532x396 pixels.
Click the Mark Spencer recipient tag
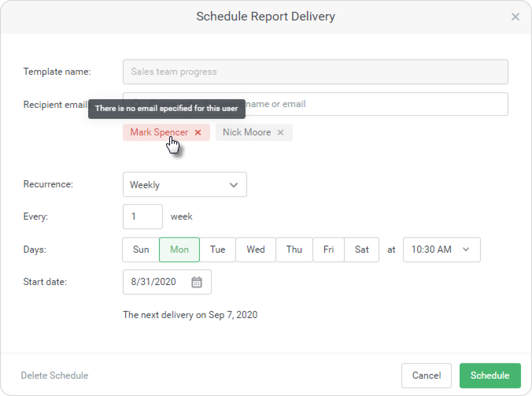(x=159, y=133)
